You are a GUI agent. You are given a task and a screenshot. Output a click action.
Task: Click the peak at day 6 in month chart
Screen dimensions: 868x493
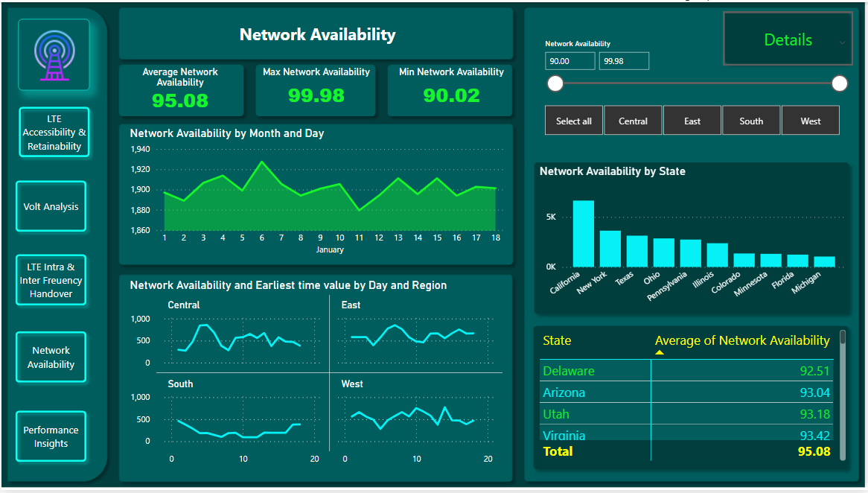click(x=261, y=162)
